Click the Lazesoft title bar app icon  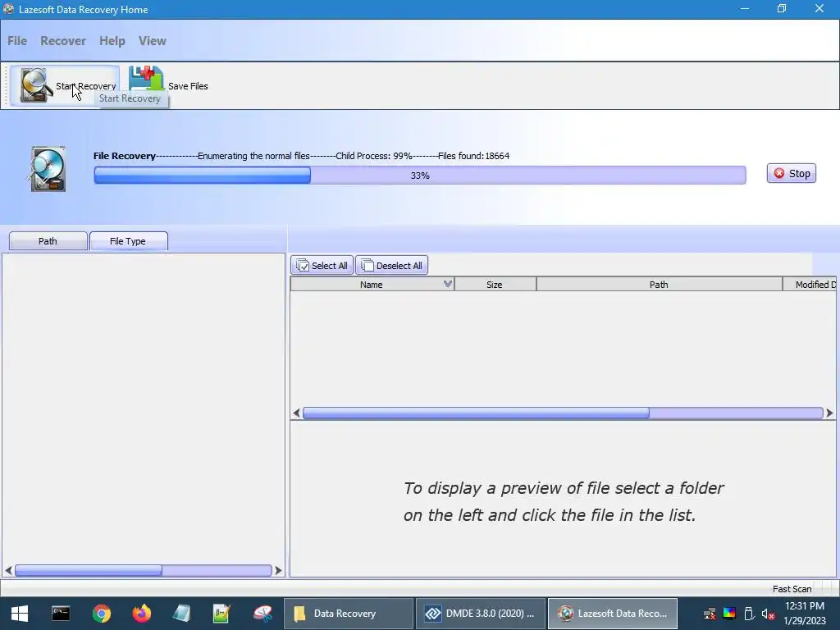[x=8, y=9]
